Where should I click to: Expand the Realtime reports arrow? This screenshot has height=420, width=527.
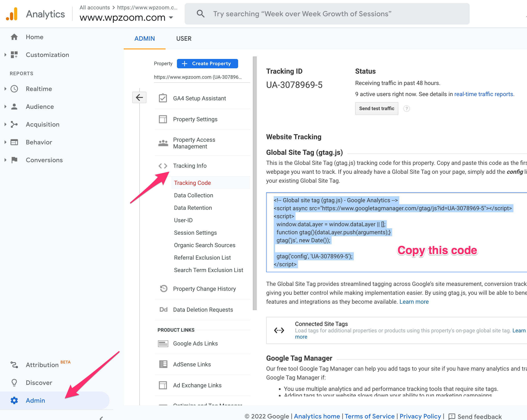click(5, 89)
